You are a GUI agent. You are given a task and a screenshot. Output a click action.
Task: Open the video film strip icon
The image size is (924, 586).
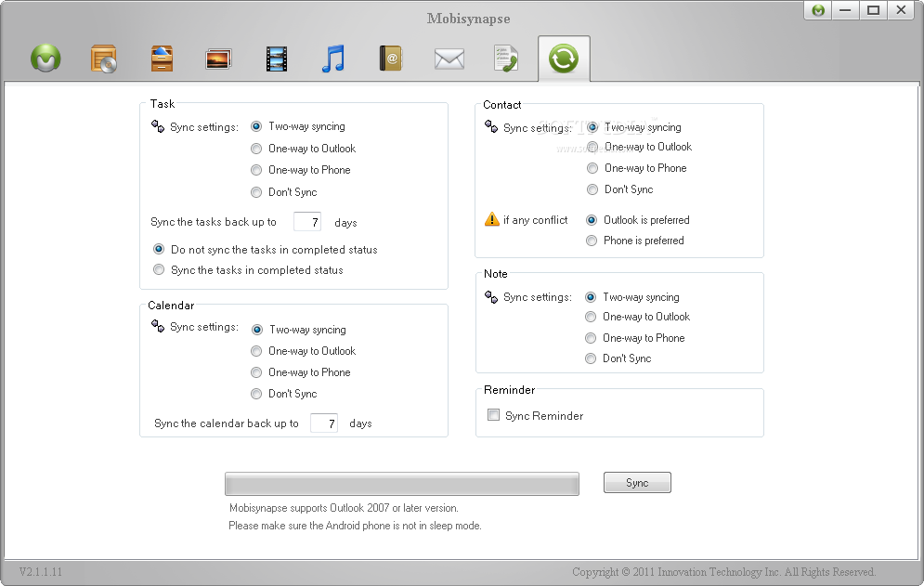pos(277,59)
